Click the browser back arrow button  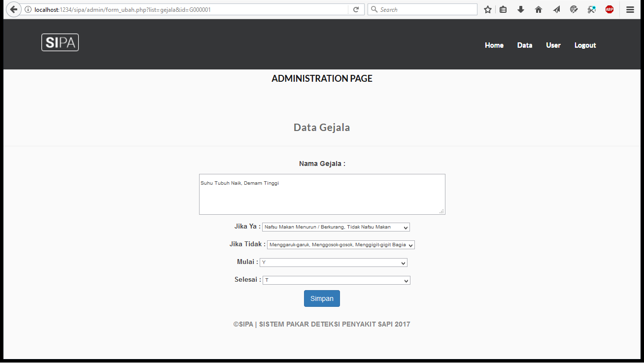(x=13, y=9)
